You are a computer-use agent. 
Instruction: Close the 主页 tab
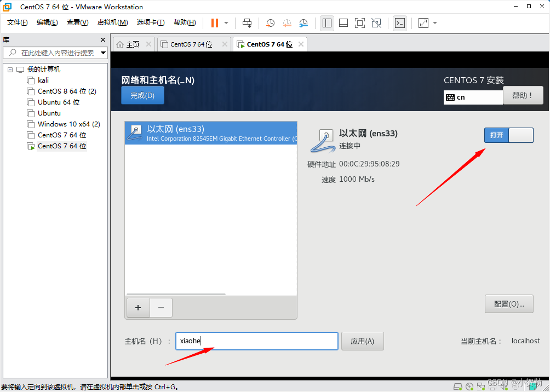(148, 44)
